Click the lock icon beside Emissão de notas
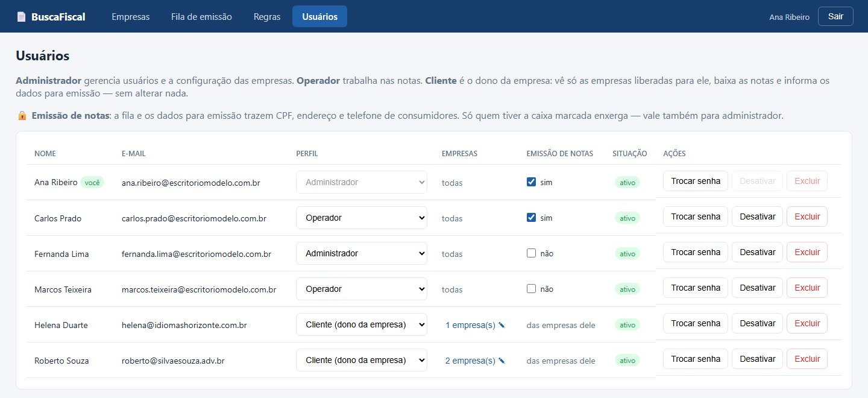Screen dimensions: 868x398 (x=22, y=115)
